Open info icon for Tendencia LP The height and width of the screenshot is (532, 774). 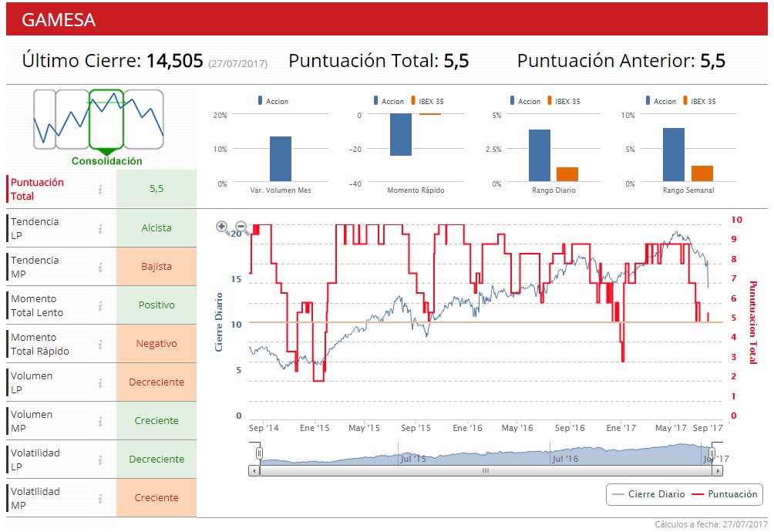(100, 228)
